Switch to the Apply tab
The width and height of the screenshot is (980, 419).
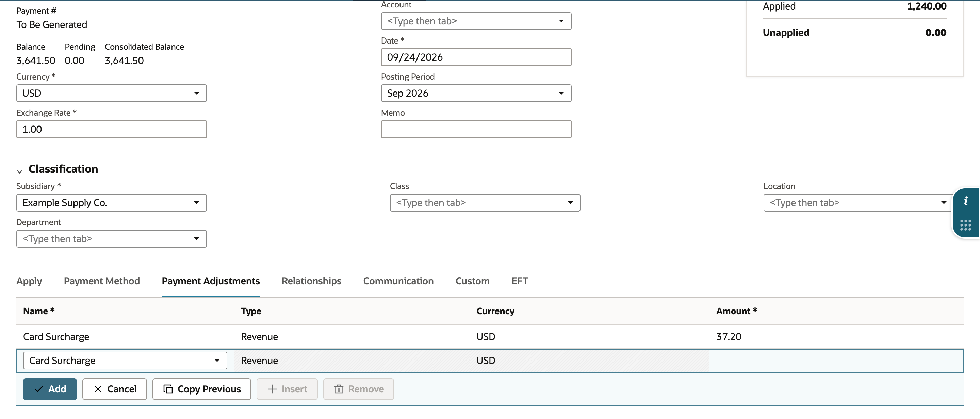click(29, 281)
